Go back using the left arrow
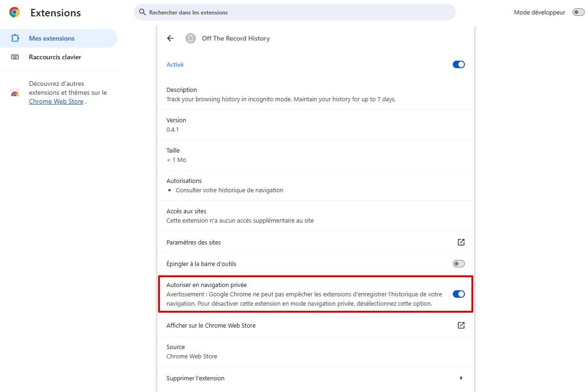This screenshot has height=392, width=588. (x=170, y=38)
